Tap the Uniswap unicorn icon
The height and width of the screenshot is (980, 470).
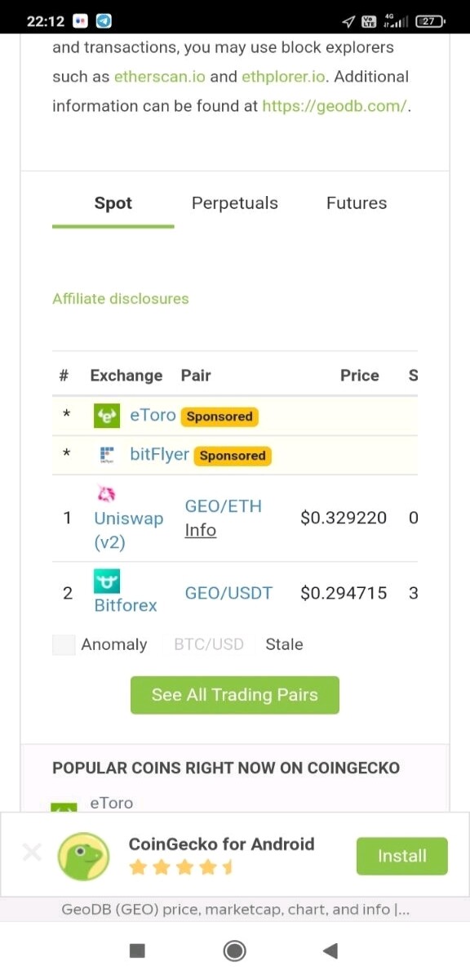tap(106, 494)
